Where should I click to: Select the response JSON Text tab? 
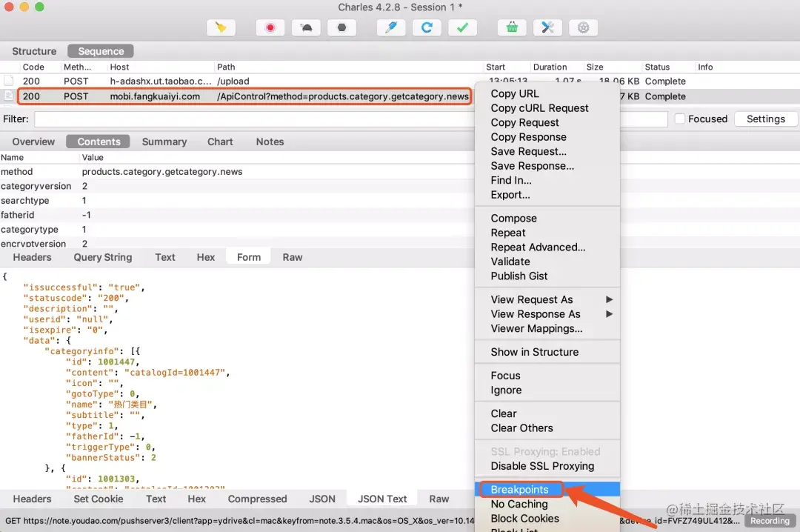click(382, 499)
